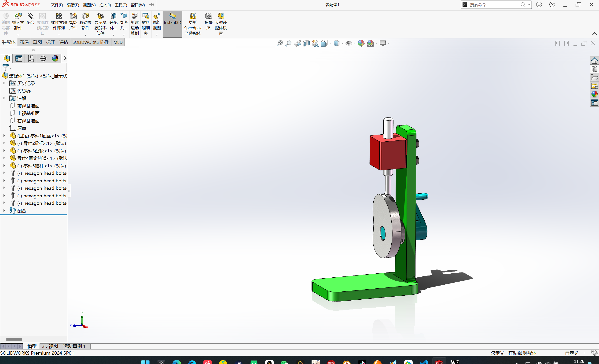Open the ConfigurationManager tab icon
Screen dimensions: 599x364
tap(31, 58)
